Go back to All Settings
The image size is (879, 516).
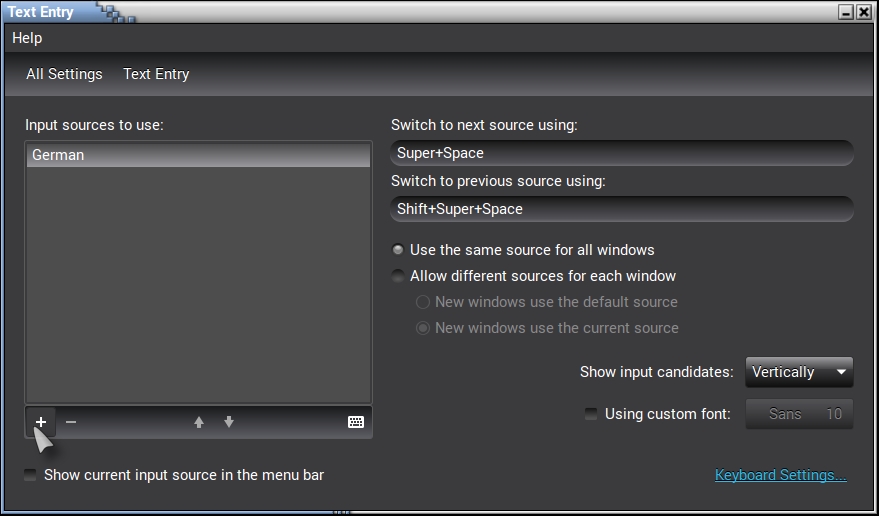(64, 74)
